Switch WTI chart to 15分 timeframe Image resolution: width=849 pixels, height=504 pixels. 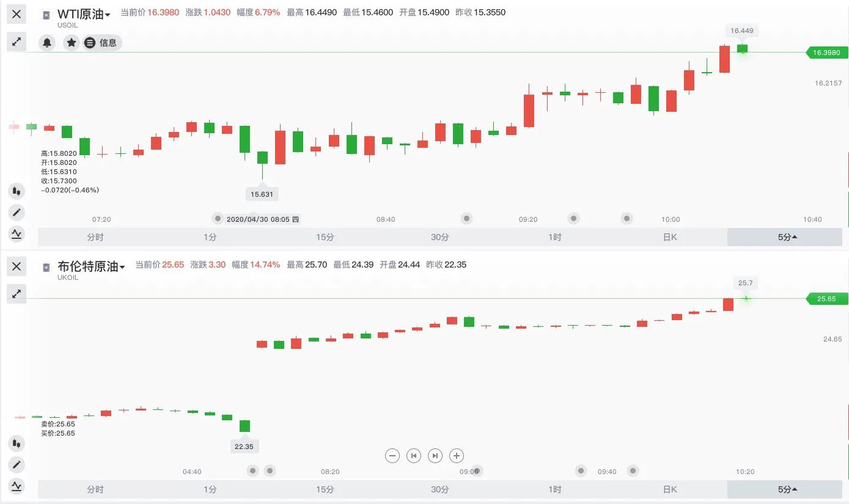tap(325, 237)
